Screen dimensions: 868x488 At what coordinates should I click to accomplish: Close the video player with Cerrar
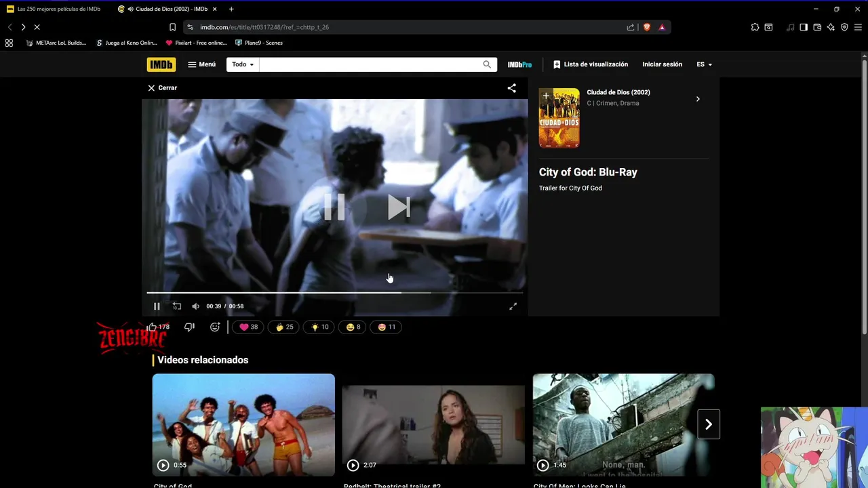pyautogui.click(x=163, y=88)
